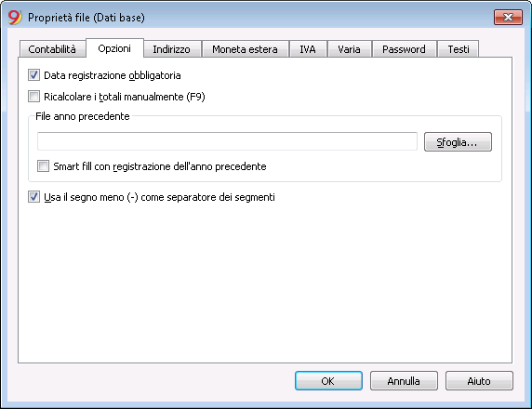
Task: Select the Testi tab
Action: click(x=459, y=49)
